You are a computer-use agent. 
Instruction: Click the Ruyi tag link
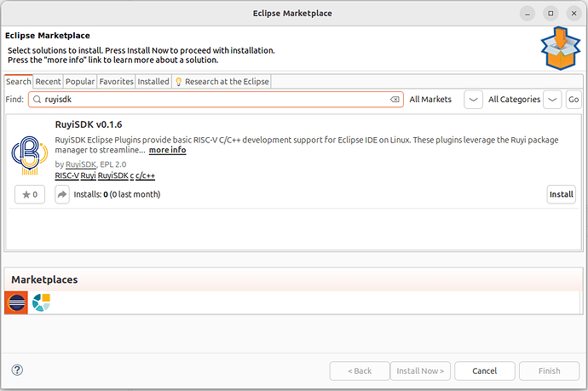[x=88, y=175]
